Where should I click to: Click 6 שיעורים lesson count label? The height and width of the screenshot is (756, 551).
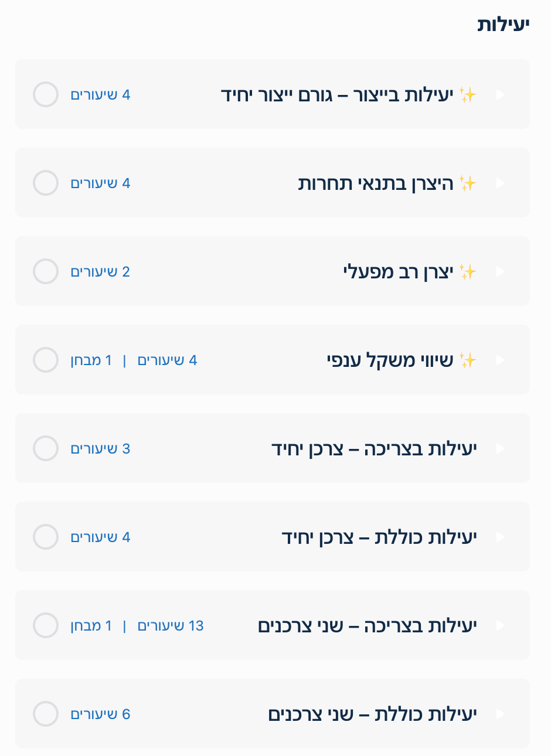(100, 714)
